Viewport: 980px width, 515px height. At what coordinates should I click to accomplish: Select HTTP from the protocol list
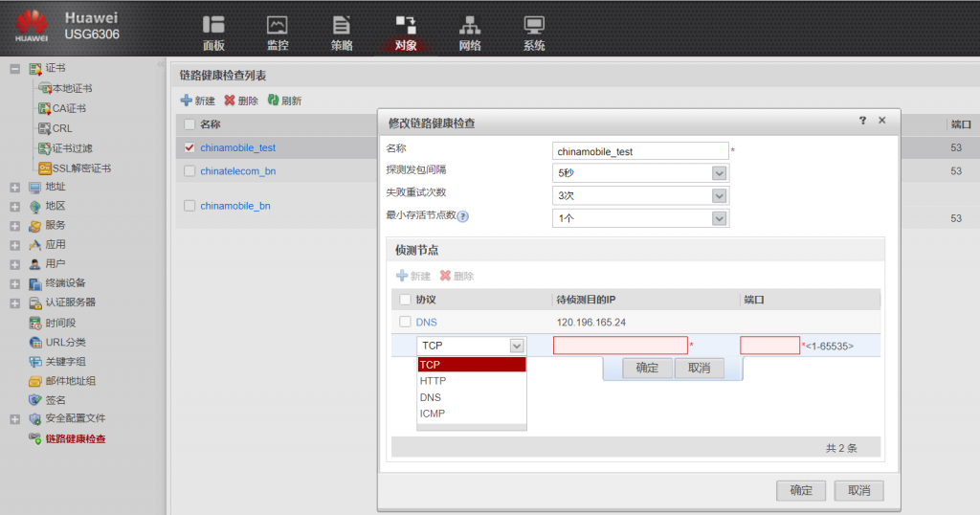[433, 381]
